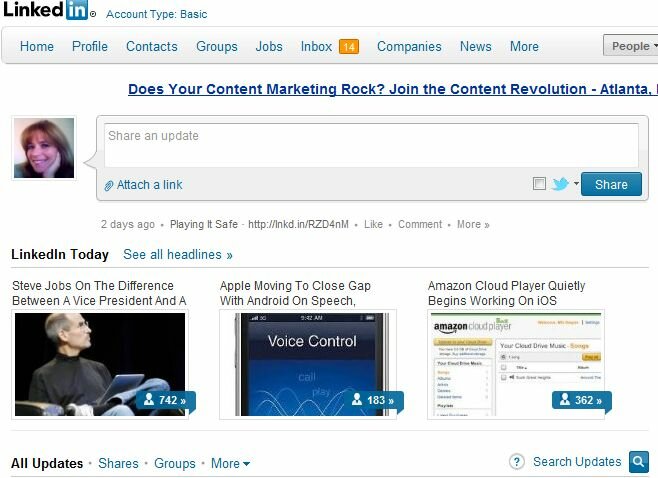Click the LinkedIn logo
This screenshot has width=658, height=478.
point(46,10)
